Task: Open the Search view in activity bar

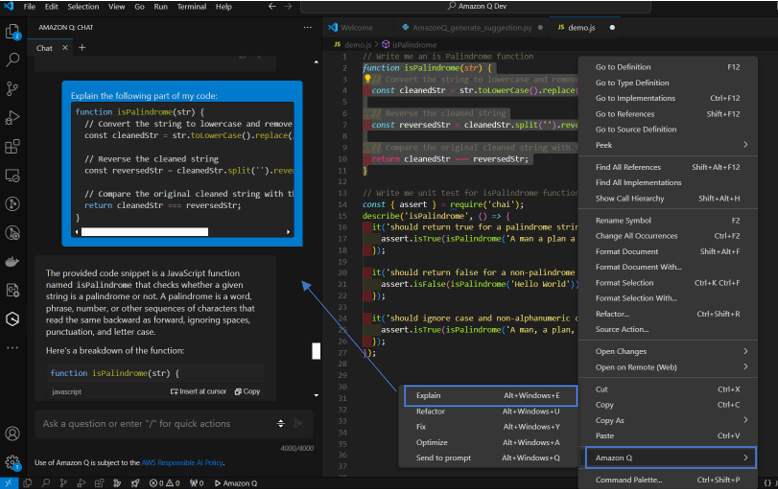Action: click(13, 61)
